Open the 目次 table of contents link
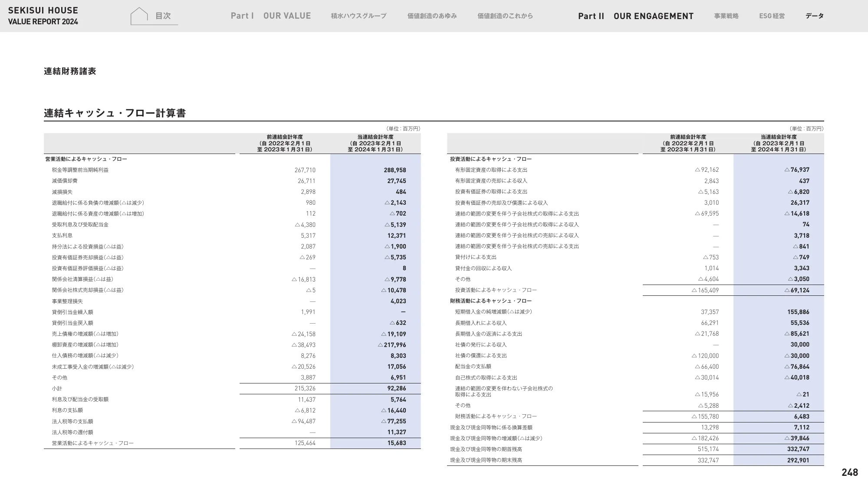The width and height of the screenshot is (868, 488). (x=163, y=16)
